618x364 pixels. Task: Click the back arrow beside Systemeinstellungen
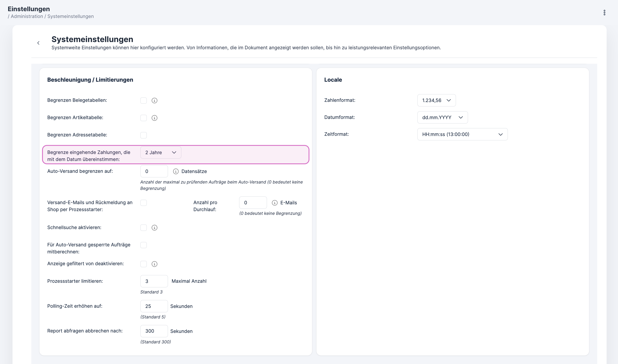[38, 43]
